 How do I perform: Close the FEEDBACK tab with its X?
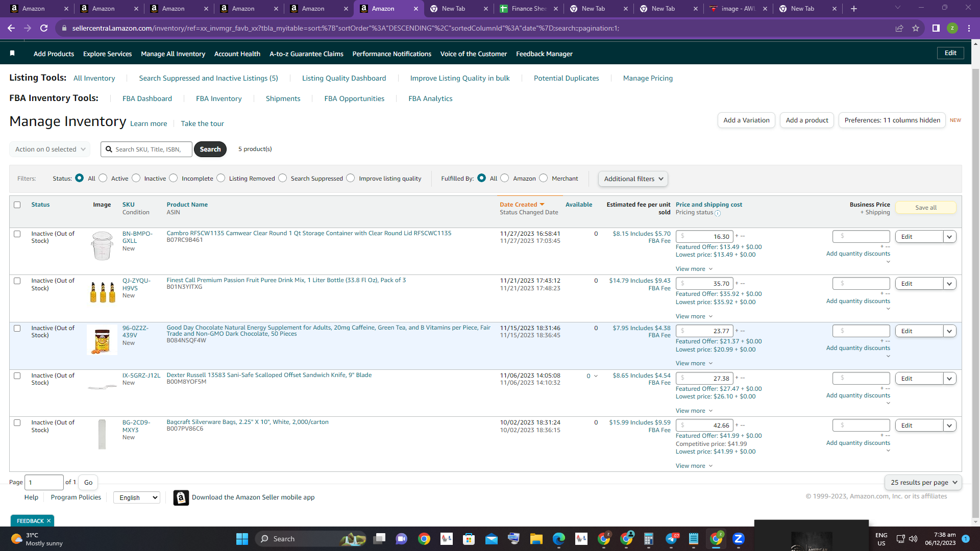(x=48, y=521)
